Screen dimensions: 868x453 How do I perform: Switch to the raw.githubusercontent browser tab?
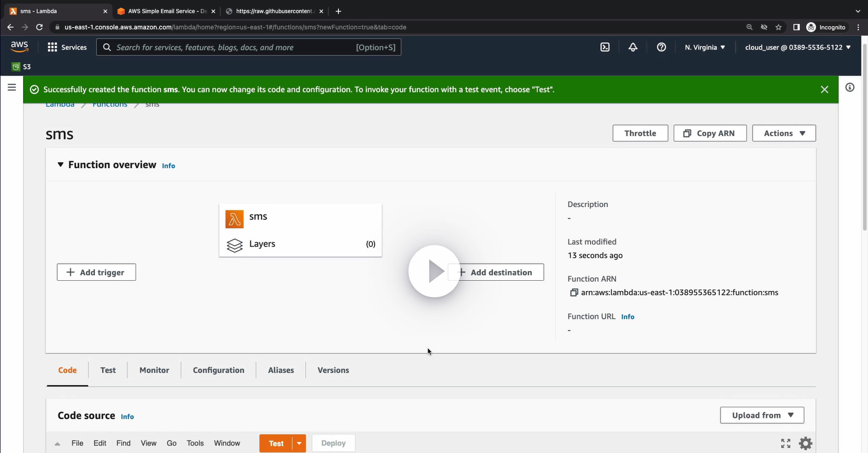click(x=274, y=11)
